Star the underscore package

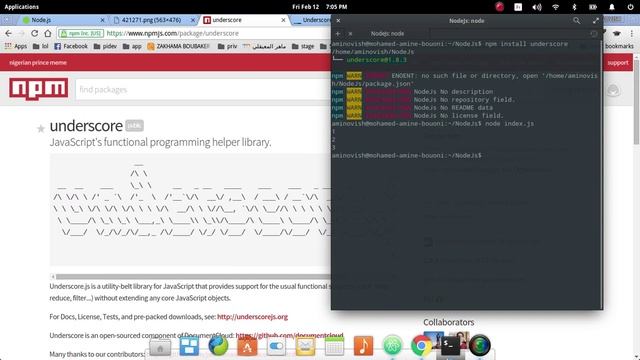click(40, 129)
